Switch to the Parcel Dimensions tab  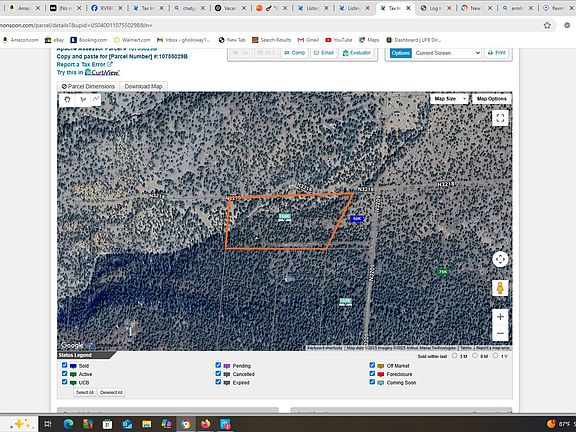tap(88, 86)
